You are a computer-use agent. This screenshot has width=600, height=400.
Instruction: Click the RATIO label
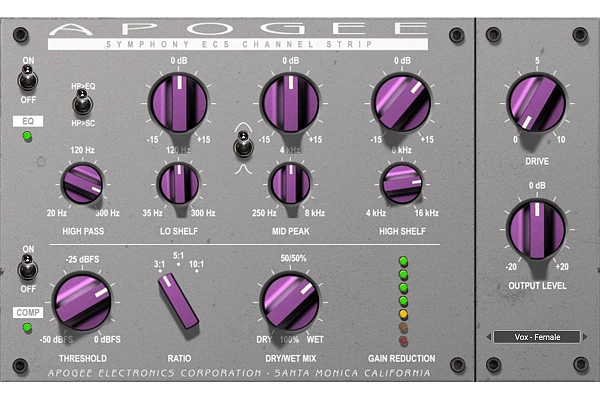(x=179, y=358)
